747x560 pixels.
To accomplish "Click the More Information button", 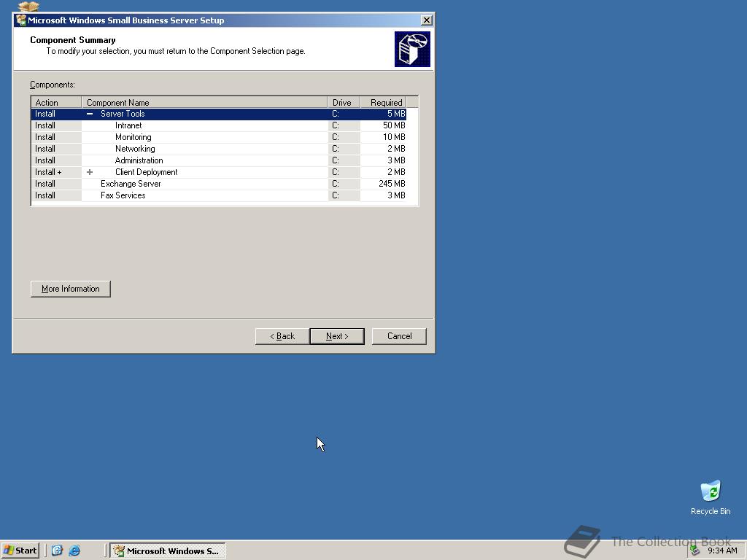I will click(71, 289).
